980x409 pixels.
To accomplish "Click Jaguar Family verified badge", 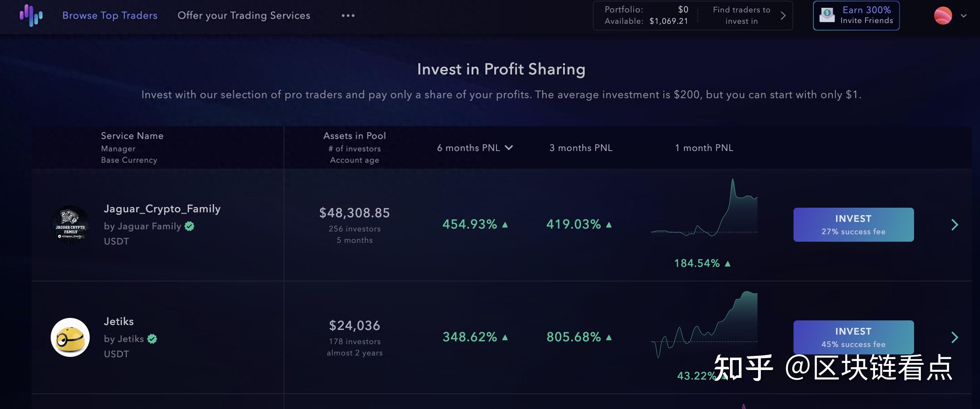I will click(189, 226).
